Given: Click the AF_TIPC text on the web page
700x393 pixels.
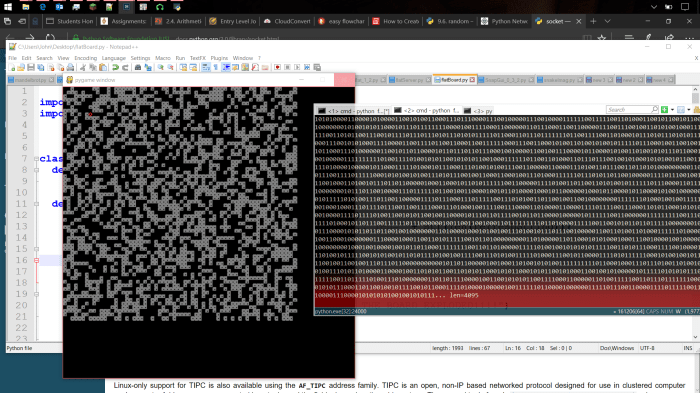Looking at the screenshot, I should point(312,385).
